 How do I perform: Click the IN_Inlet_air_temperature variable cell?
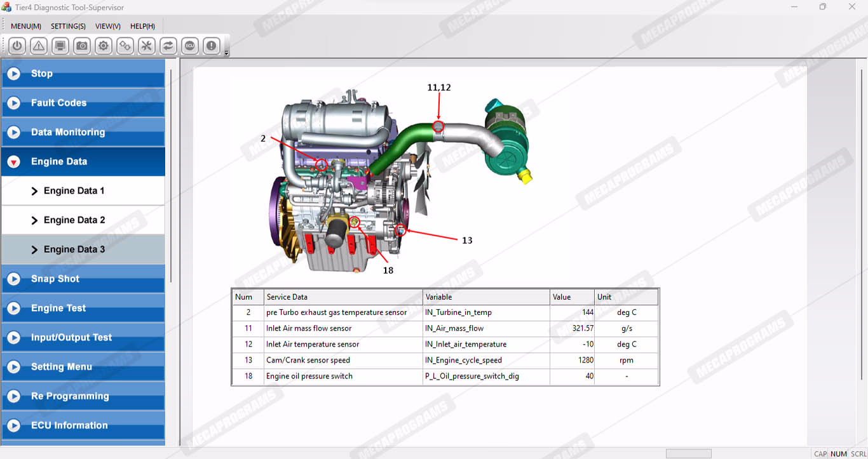[486, 344]
